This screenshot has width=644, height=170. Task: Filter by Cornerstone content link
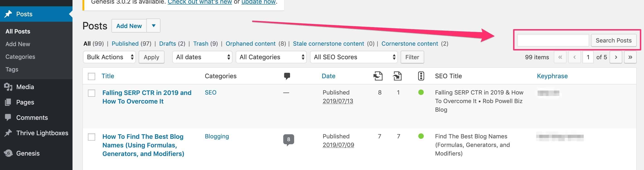pos(410,44)
